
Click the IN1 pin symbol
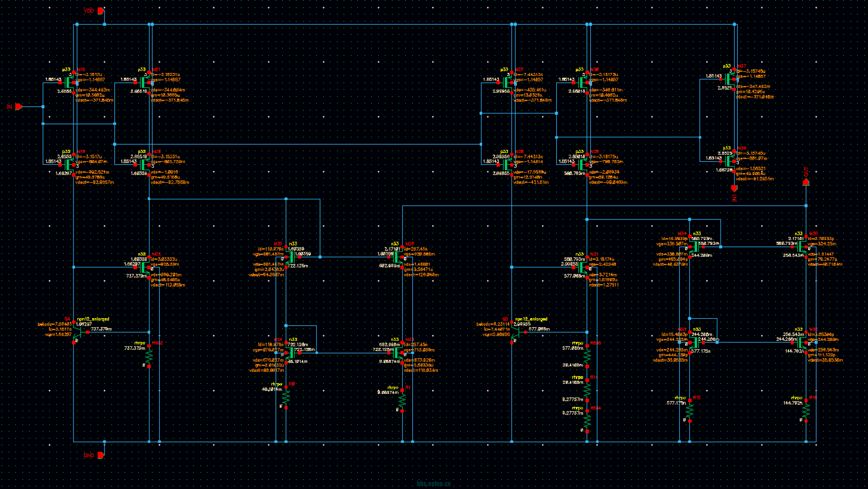coord(734,188)
